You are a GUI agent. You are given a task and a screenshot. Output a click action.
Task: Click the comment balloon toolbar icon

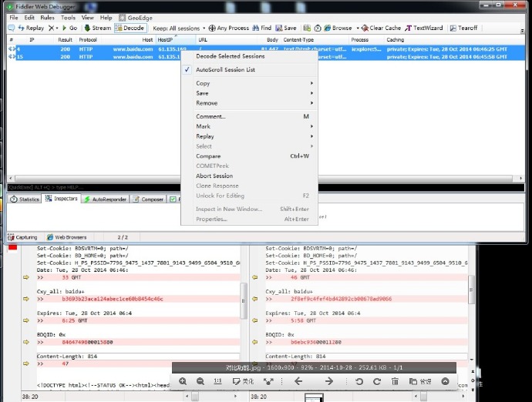tap(12, 28)
